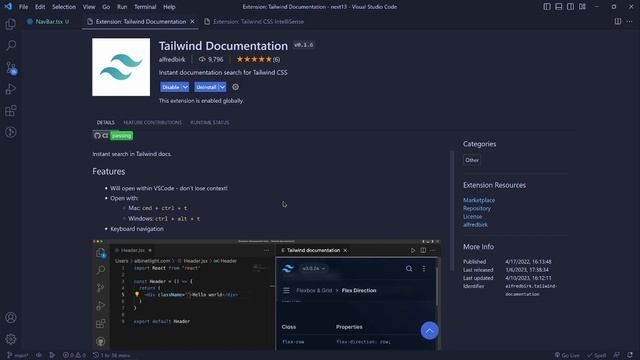
Task: Select the Runtime Status tab
Action: click(210, 122)
